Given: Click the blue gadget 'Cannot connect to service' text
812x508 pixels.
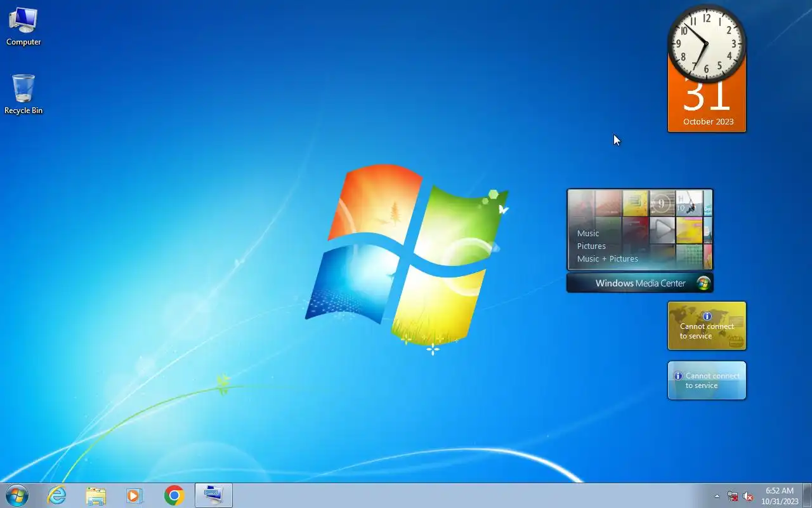Looking at the screenshot, I should click(x=712, y=380).
